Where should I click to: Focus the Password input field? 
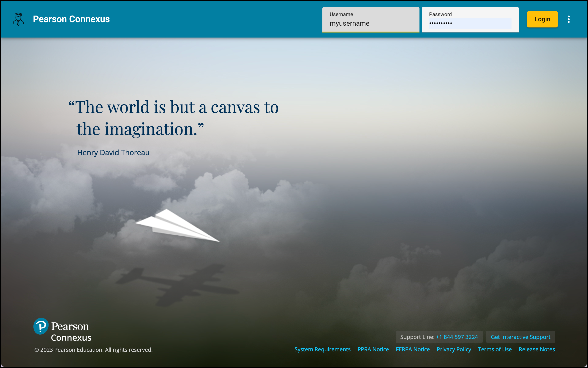coord(470,19)
